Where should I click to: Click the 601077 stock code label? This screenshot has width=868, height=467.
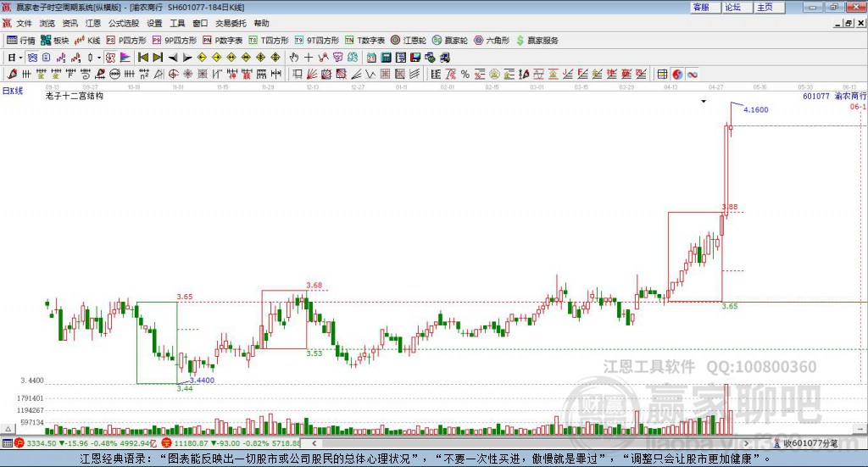pyautogui.click(x=816, y=97)
